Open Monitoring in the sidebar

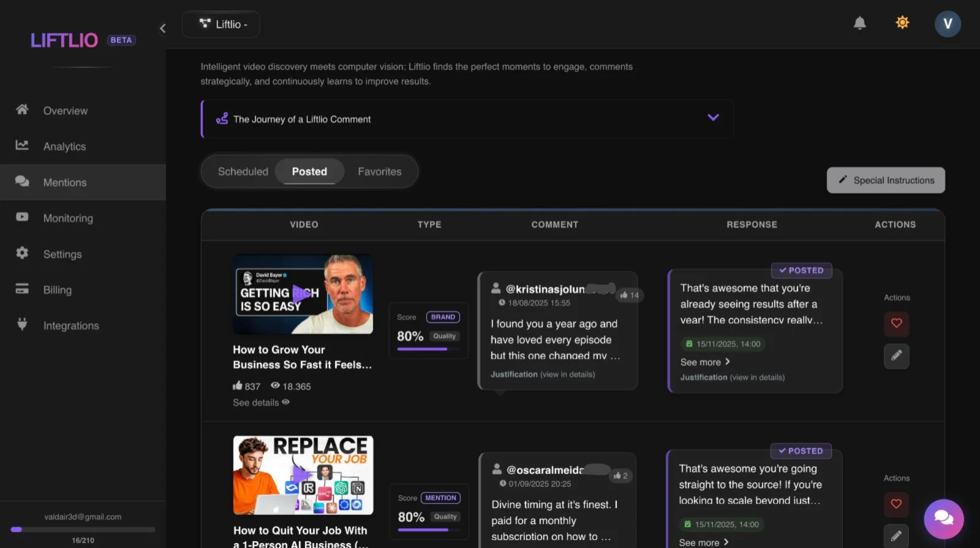click(68, 218)
